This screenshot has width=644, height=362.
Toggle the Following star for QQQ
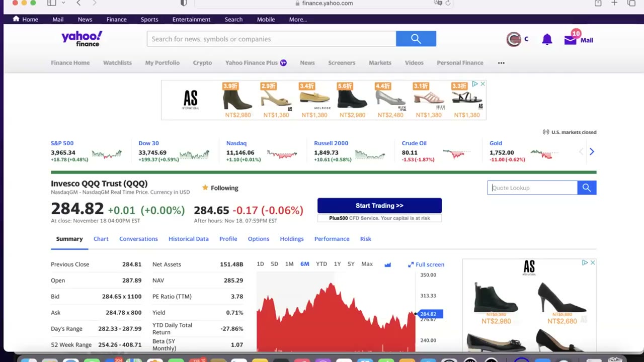205,188
